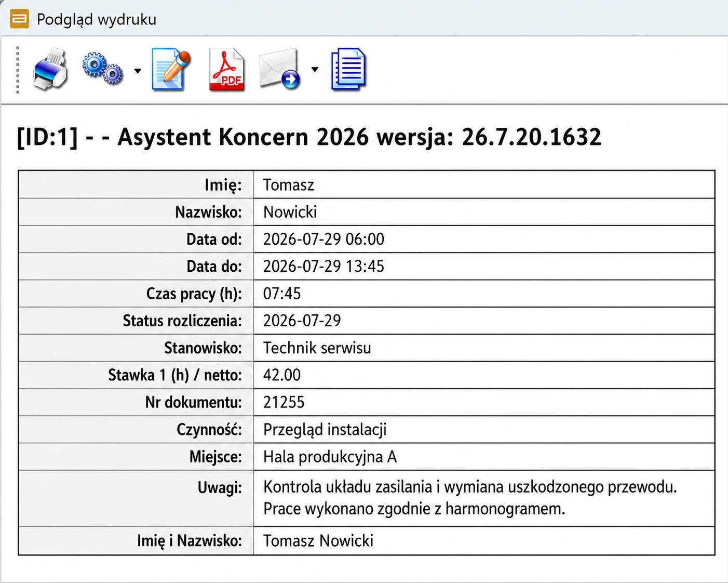Click the Stanowisko: label
Viewport: 728px width, 583px height.
pyautogui.click(x=203, y=348)
